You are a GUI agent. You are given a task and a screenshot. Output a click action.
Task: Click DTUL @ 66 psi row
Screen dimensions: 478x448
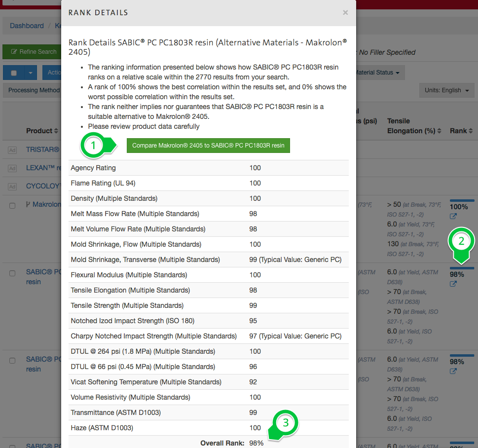209,367
